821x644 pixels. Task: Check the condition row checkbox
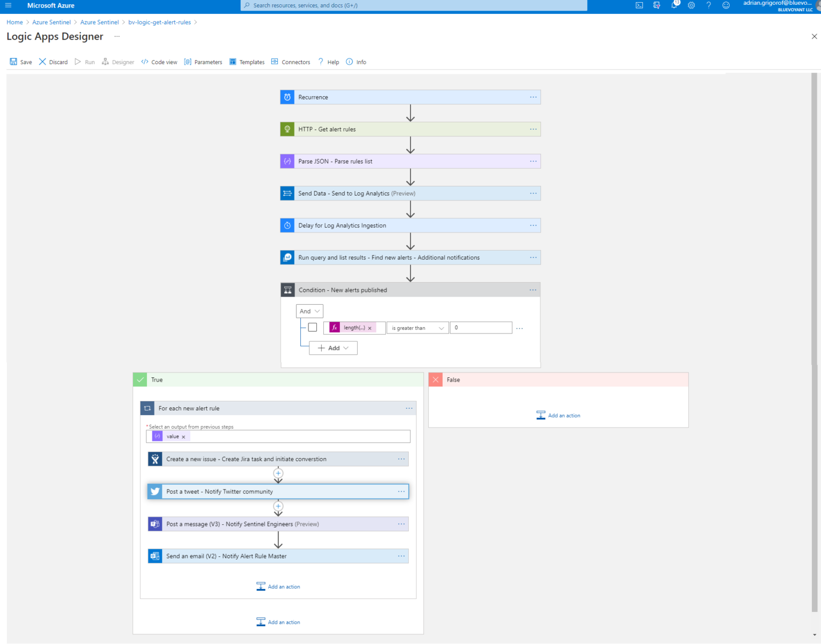click(x=313, y=327)
